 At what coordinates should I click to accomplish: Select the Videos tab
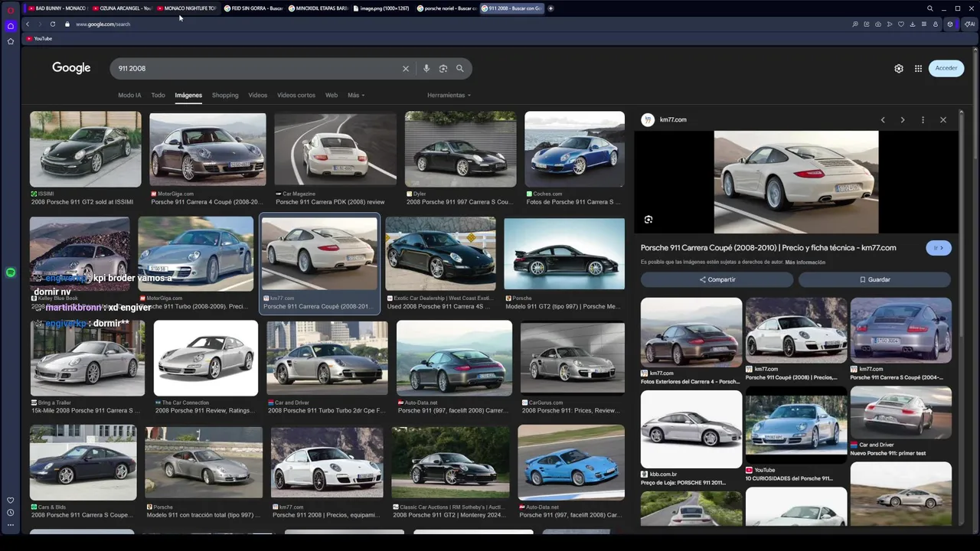[258, 95]
